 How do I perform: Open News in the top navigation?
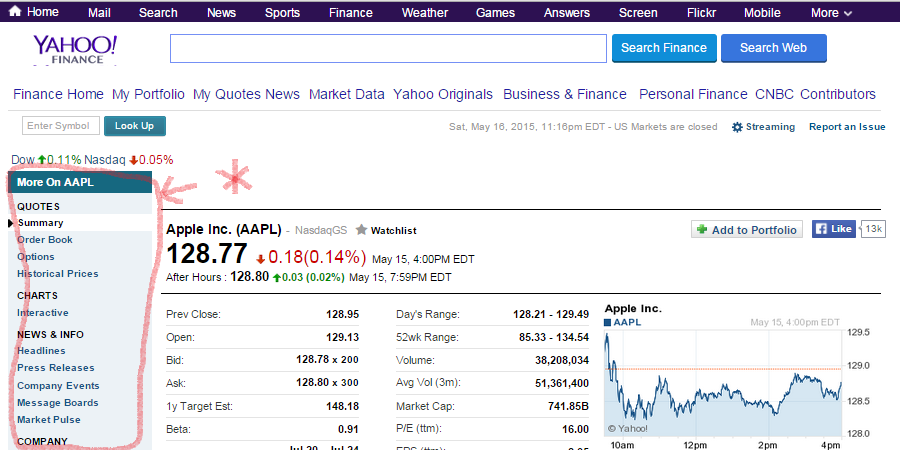[222, 13]
